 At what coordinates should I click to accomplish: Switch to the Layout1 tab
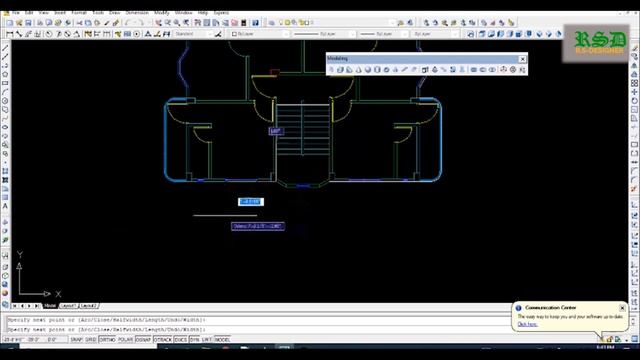click(68, 306)
